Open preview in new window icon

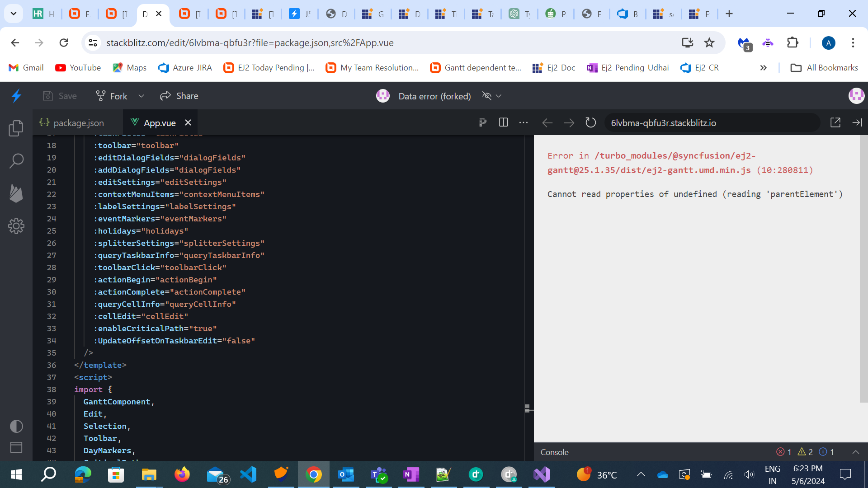pos(835,122)
